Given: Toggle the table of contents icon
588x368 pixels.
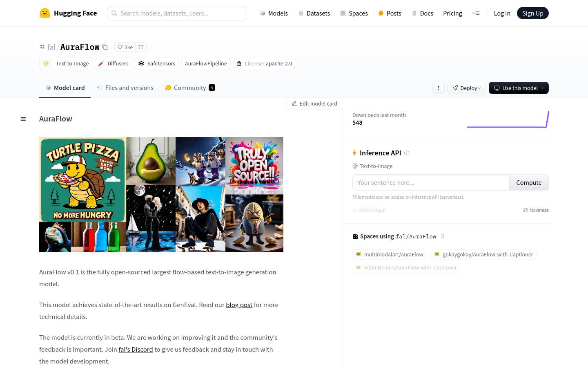Looking at the screenshot, I should point(23,119).
